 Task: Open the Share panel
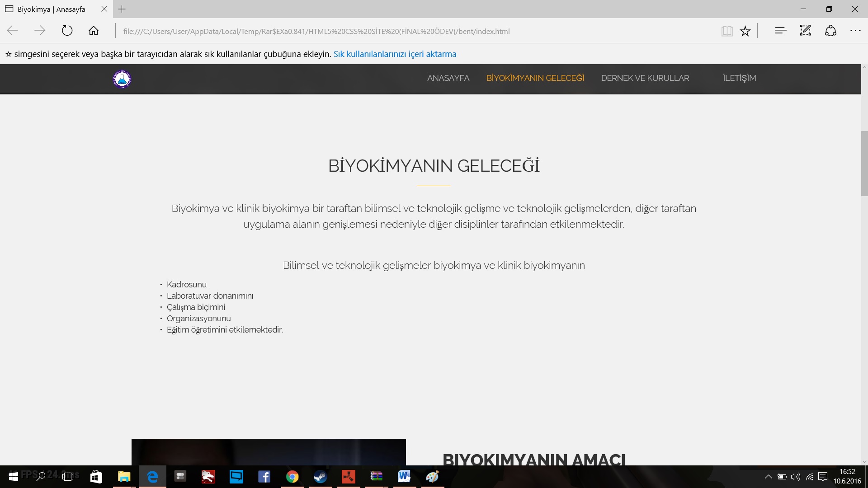pos(831,31)
